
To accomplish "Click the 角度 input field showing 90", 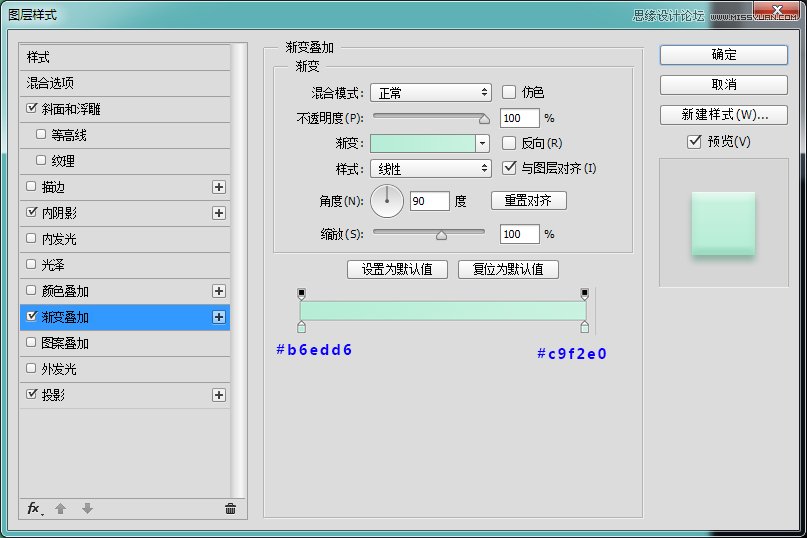I will pyautogui.click(x=430, y=201).
